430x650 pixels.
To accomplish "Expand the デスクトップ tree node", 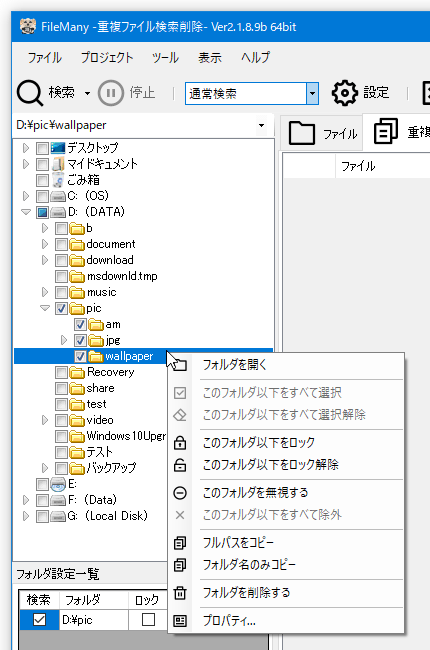I will [26, 148].
